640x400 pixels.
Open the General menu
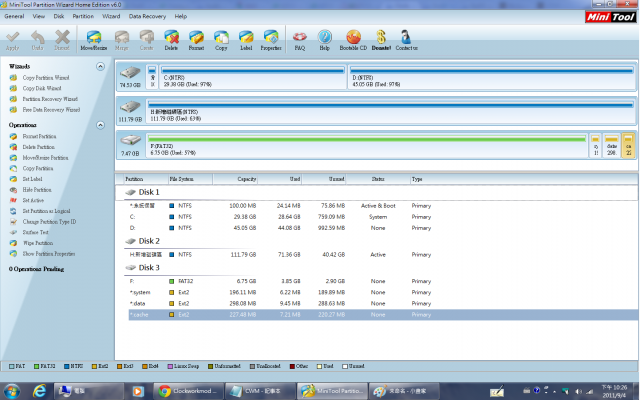pos(14,16)
